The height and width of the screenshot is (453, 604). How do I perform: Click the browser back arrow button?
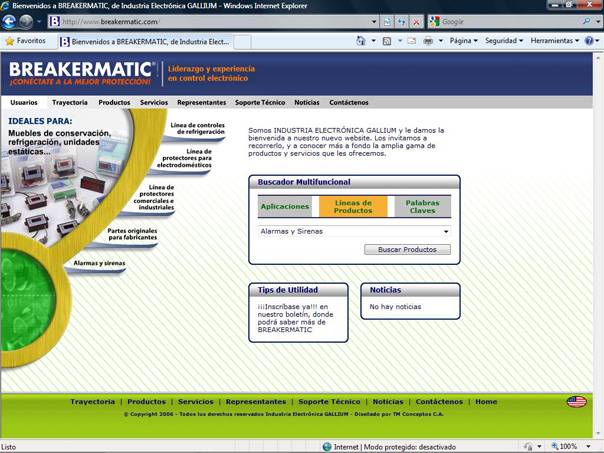[x=10, y=21]
